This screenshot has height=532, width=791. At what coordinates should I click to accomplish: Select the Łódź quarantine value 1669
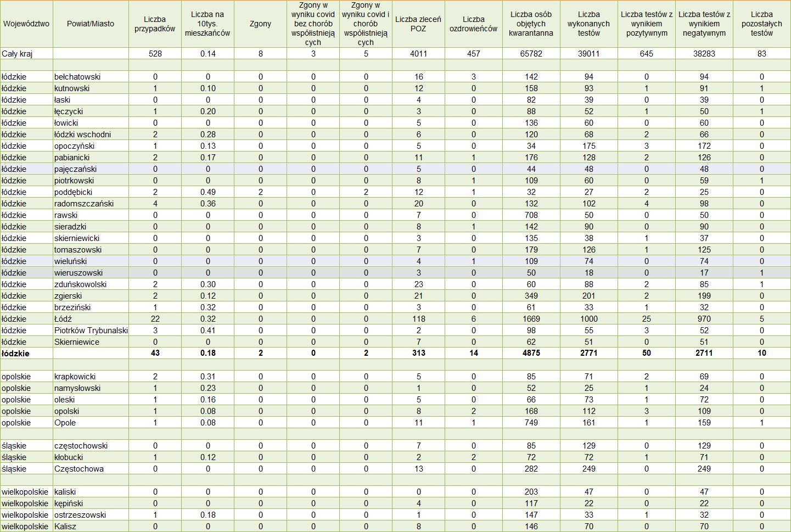click(531, 319)
